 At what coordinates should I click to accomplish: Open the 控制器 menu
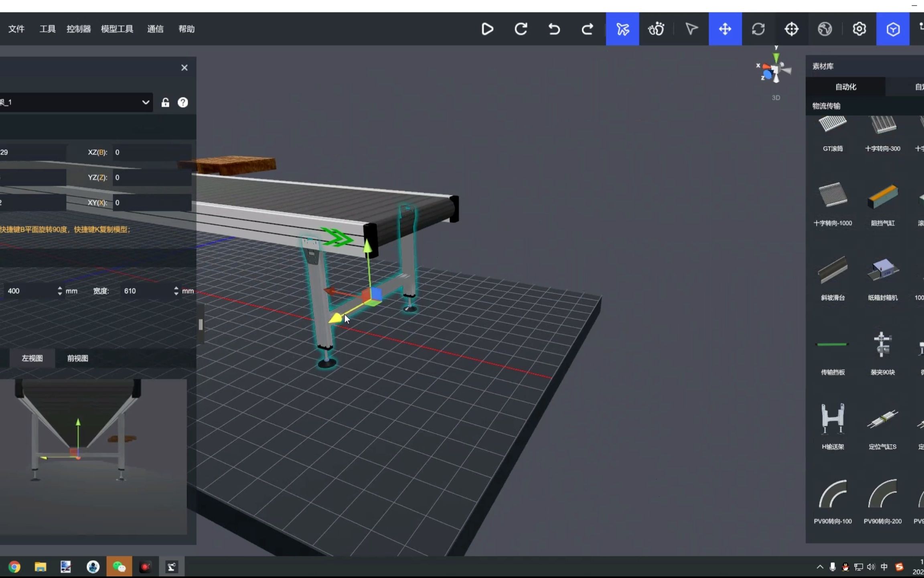(79, 29)
